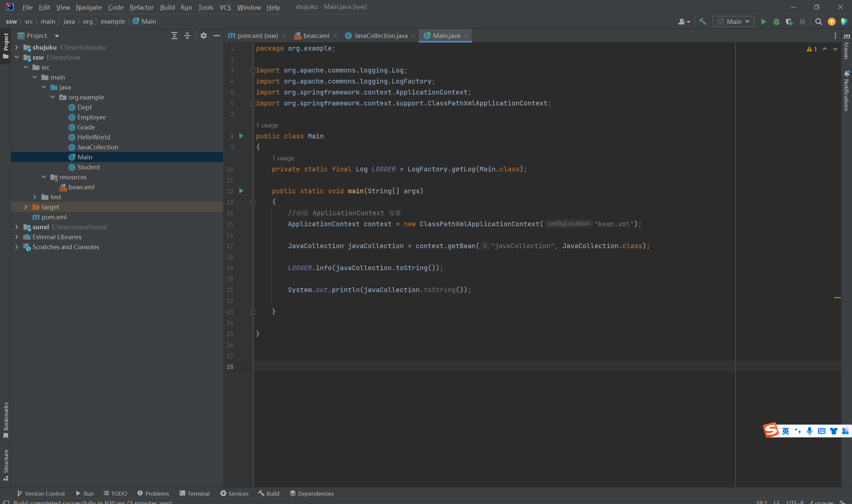Viewport: 852px width, 504px height.
Task: Collapse the resources folder node
Action: [44, 177]
